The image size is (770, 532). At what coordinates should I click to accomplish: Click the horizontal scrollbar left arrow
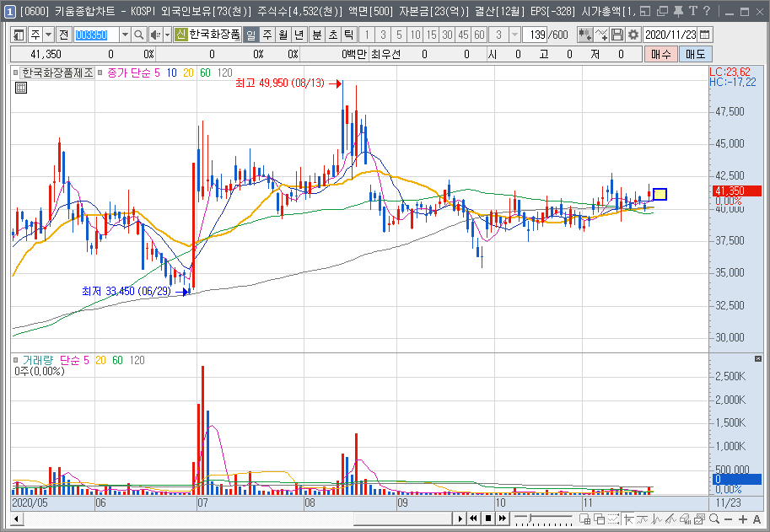point(16,519)
